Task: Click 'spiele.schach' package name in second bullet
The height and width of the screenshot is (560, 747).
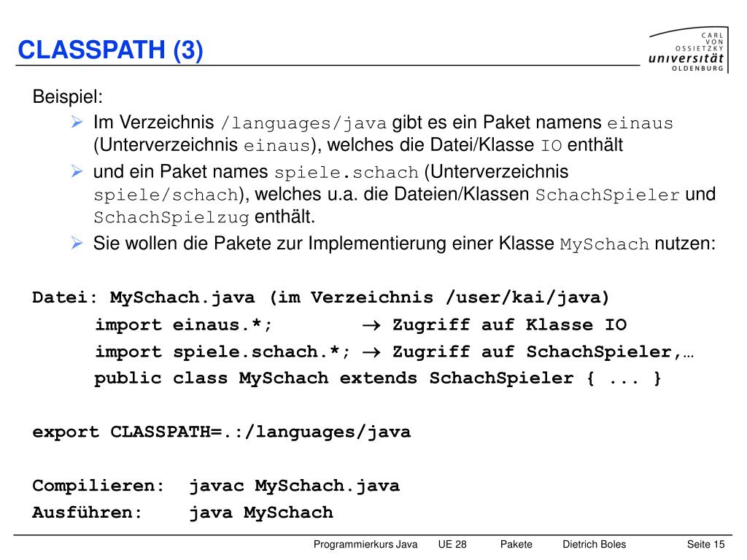Action: 347,172
